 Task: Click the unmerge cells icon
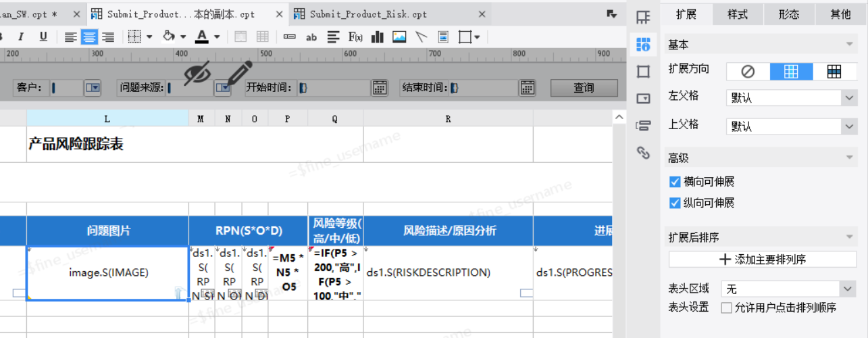pyautogui.click(x=262, y=37)
